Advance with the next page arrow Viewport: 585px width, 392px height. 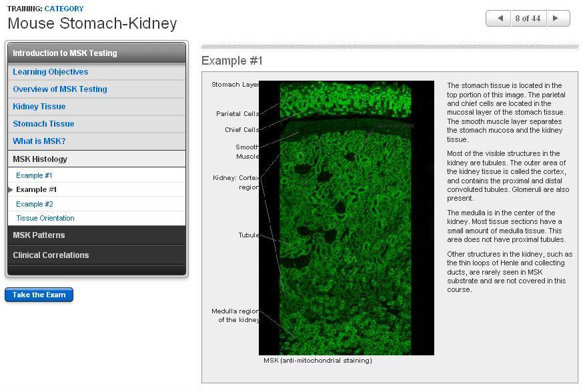[x=558, y=19]
